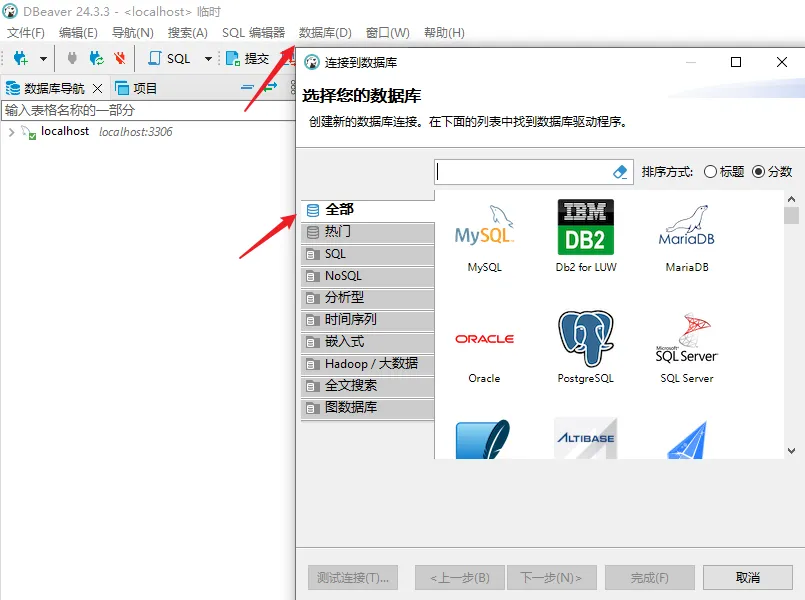Select the 全文搜索 category
This screenshot has height=600, width=805.
(368, 385)
